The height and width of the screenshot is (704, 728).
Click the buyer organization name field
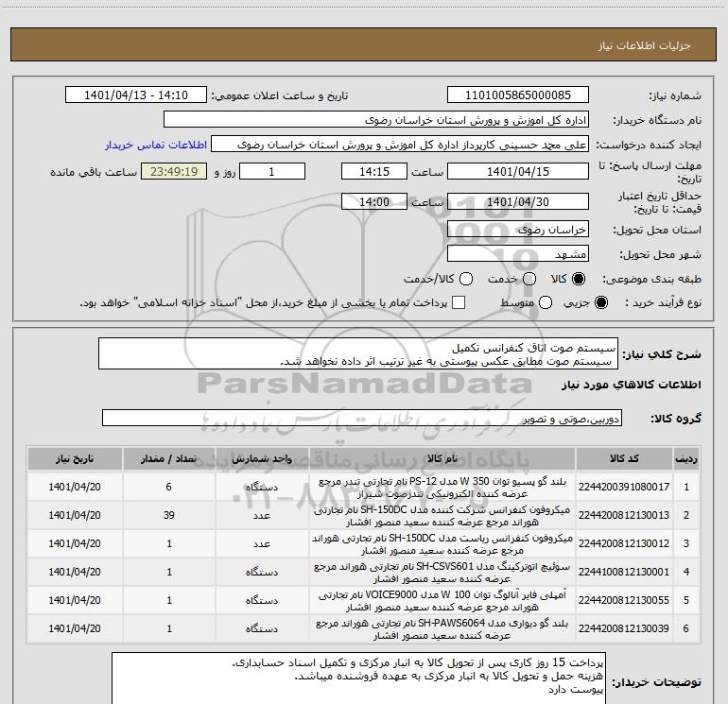coord(376,119)
